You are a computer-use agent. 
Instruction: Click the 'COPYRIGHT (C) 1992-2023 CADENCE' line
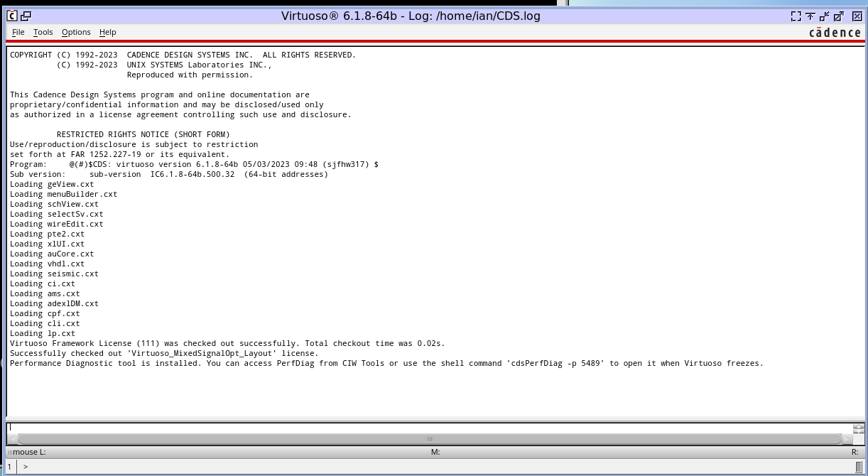pyautogui.click(x=183, y=55)
